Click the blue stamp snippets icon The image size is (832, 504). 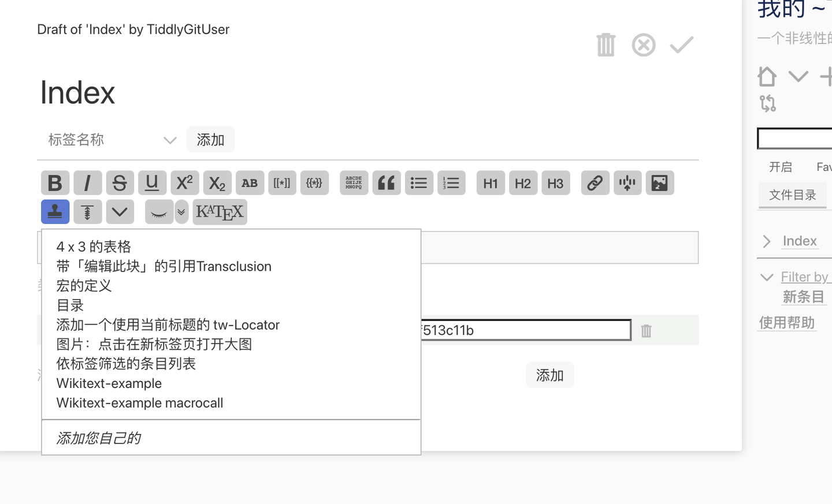click(x=55, y=211)
